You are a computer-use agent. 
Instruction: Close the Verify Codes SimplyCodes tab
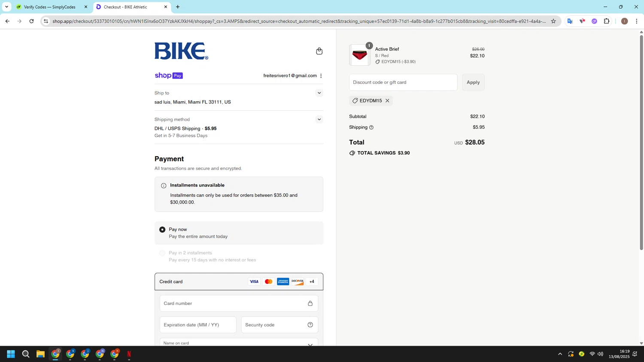[86, 7]
